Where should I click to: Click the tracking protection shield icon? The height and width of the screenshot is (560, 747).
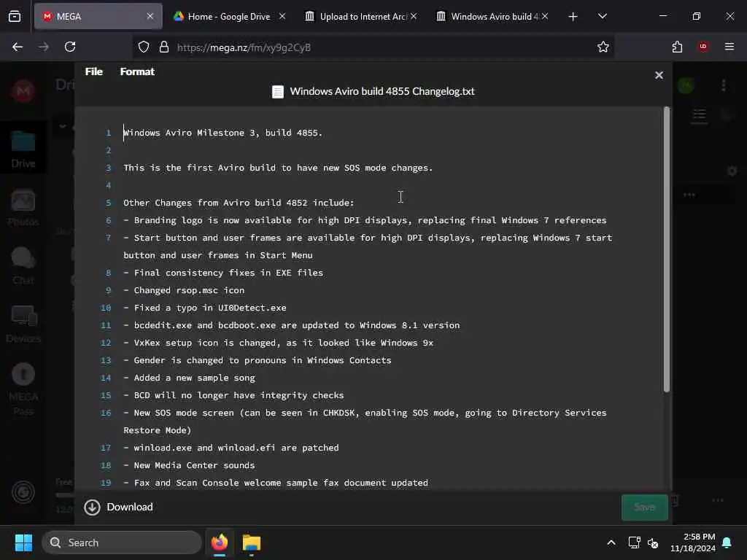[x=144, y=47]
